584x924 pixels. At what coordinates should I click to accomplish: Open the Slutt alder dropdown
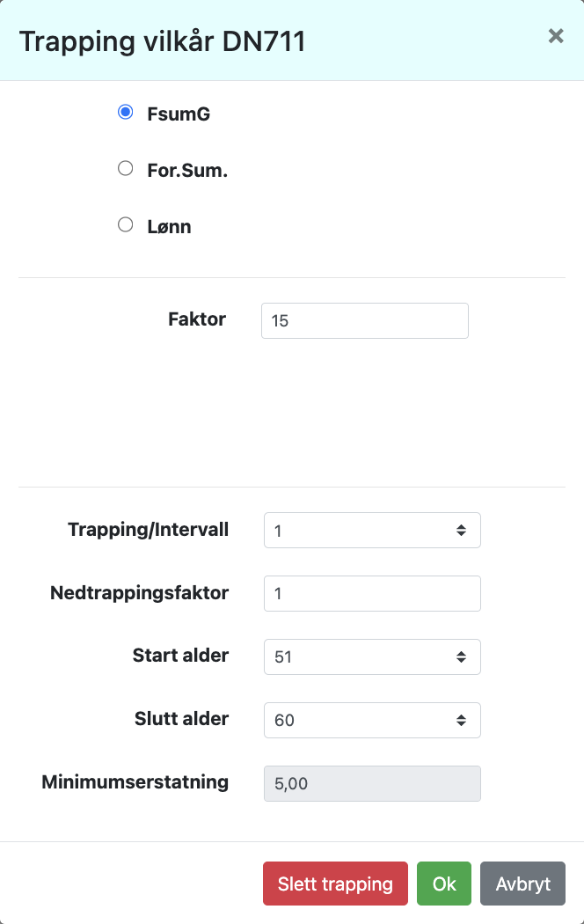tap(371, 721)
